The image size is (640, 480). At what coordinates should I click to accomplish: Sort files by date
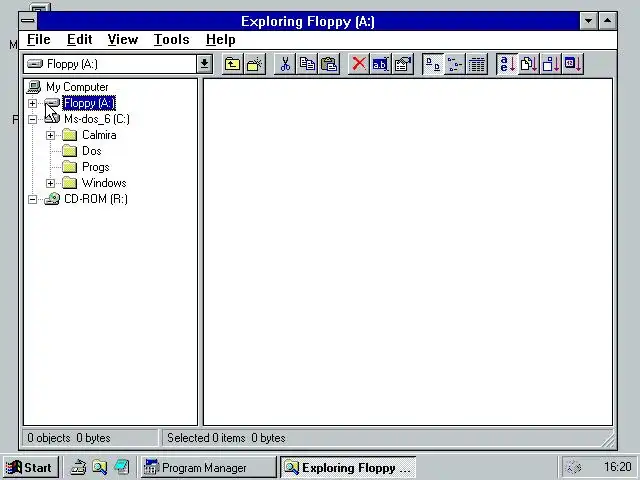click(572, 64)
